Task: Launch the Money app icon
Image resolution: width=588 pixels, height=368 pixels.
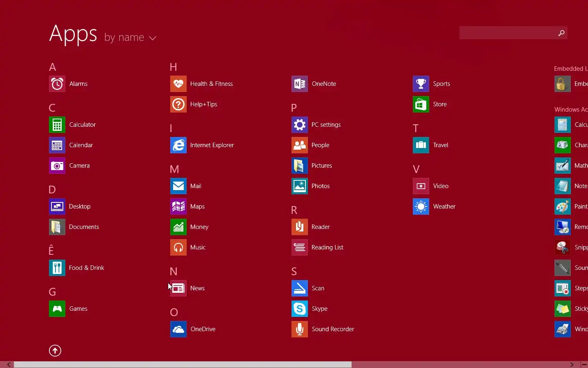Action: point(178,227)
